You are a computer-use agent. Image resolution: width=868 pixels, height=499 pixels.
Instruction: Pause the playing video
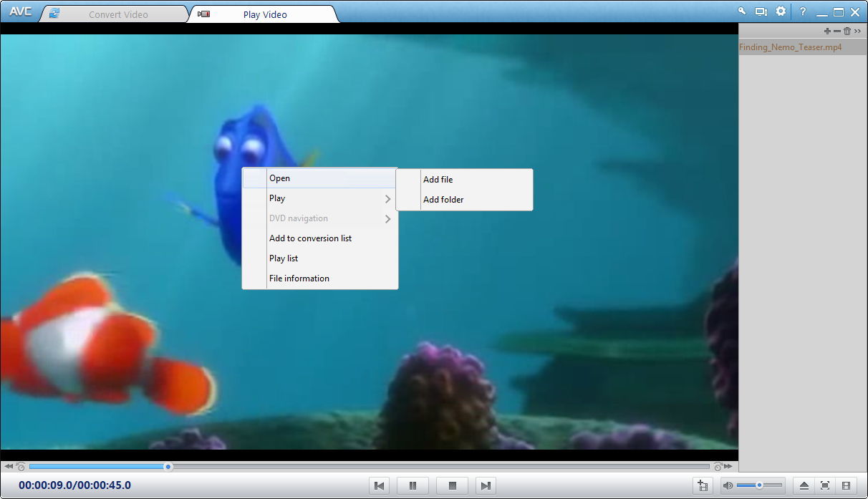pyautogui.click(x=413, y=485)
